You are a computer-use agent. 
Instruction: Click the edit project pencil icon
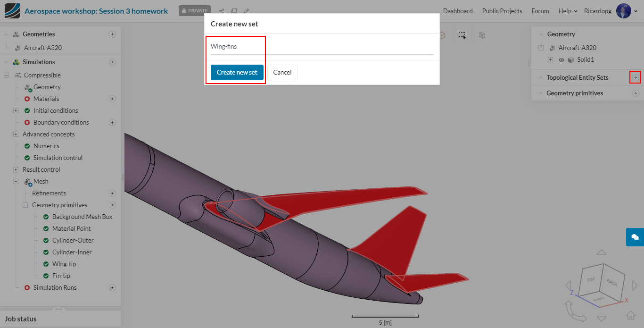(x=246, y=11)
